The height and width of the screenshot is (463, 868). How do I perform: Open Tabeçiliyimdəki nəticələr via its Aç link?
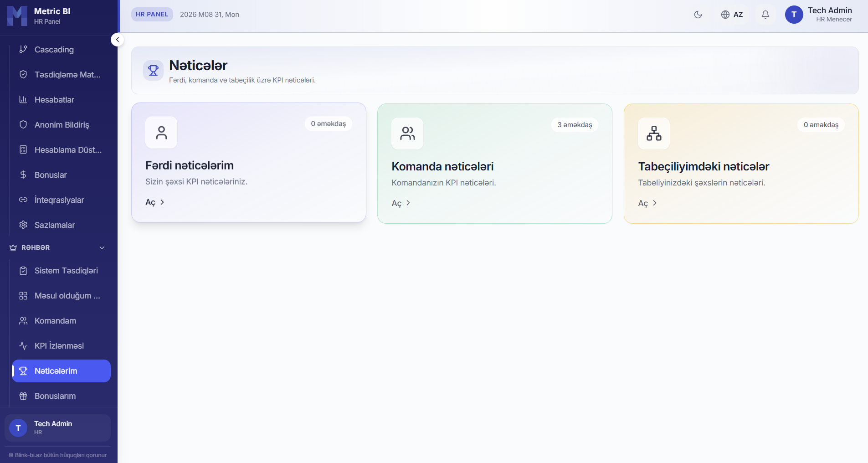coord(647,203)
